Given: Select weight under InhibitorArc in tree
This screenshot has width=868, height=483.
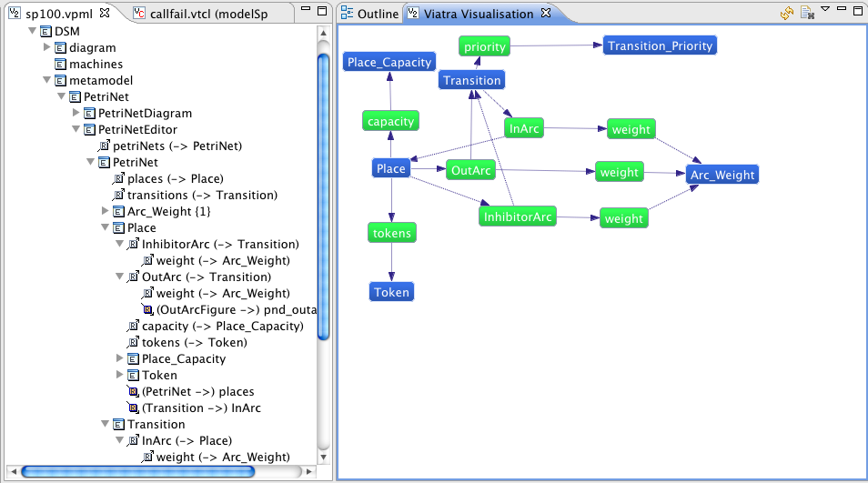Looking at the screenshot, I should pos(223,260).
